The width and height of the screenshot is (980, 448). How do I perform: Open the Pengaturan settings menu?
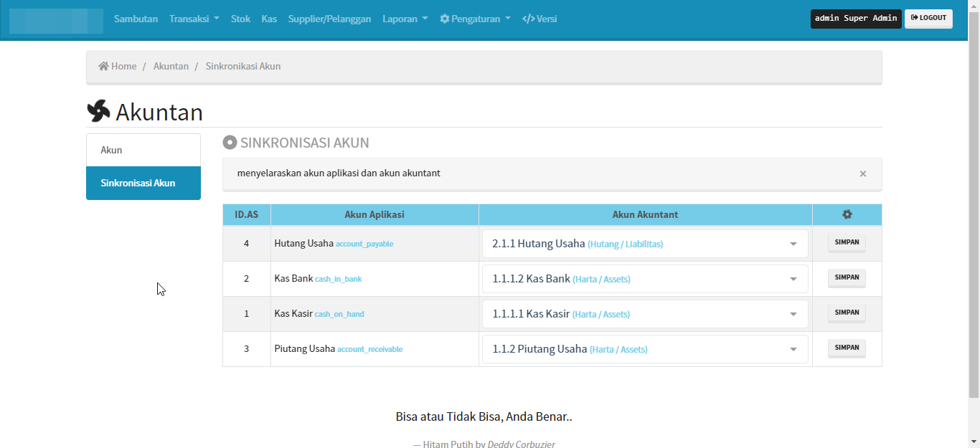click(475, 19)
